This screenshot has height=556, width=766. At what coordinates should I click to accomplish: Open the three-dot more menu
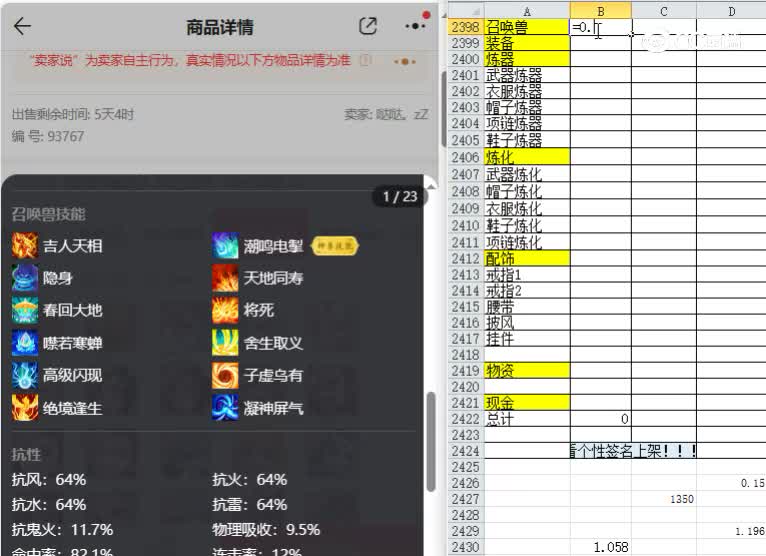(414, 26)
